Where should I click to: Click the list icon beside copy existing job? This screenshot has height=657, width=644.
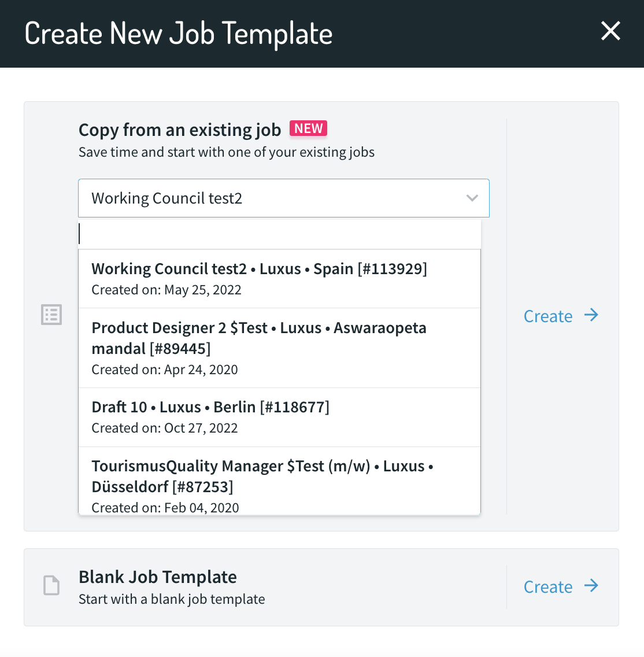pyautogui.click(x=51, y=315)
